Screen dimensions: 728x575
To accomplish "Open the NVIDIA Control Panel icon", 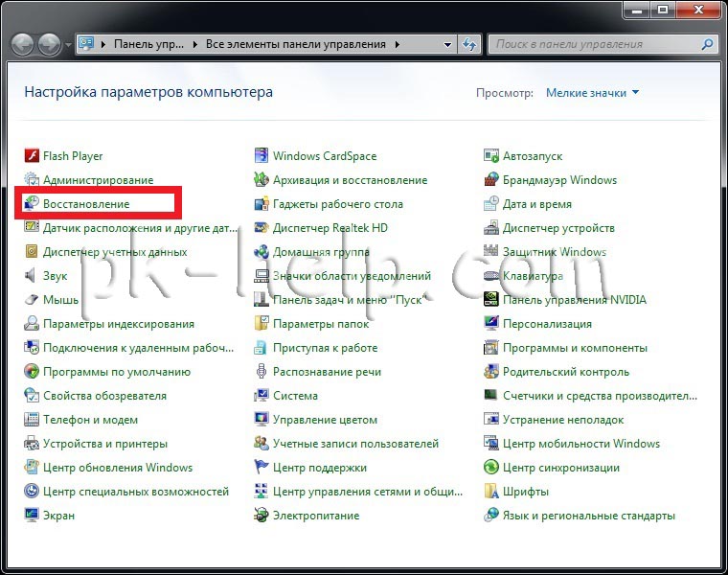I will click(x=491, y=300).
